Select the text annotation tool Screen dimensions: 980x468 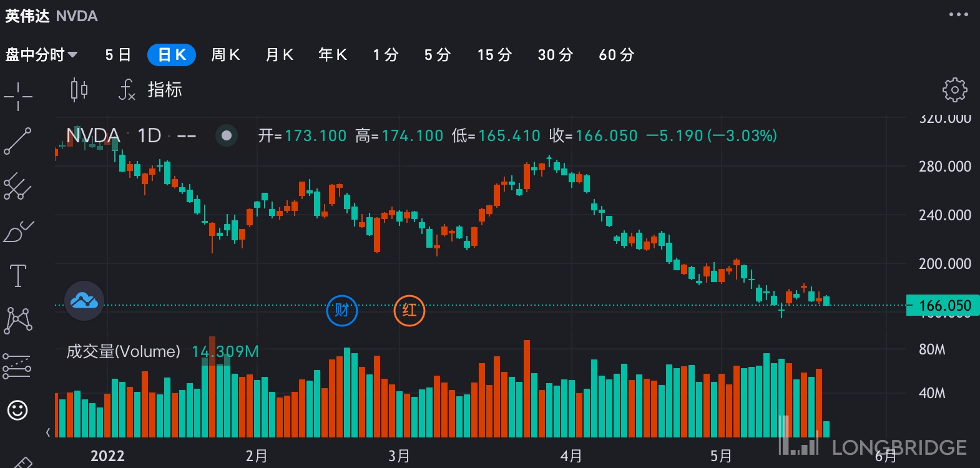pyautogui.click(x=18, y=275)
